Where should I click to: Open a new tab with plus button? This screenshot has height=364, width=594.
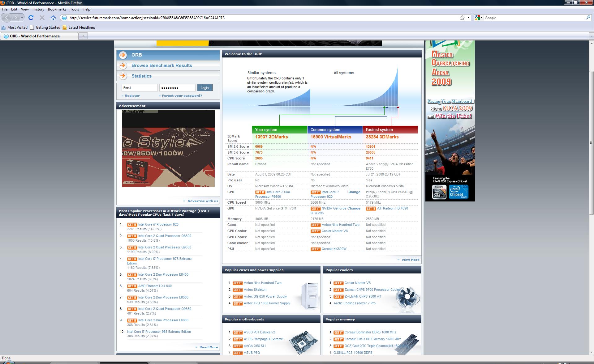pos(83,36)
